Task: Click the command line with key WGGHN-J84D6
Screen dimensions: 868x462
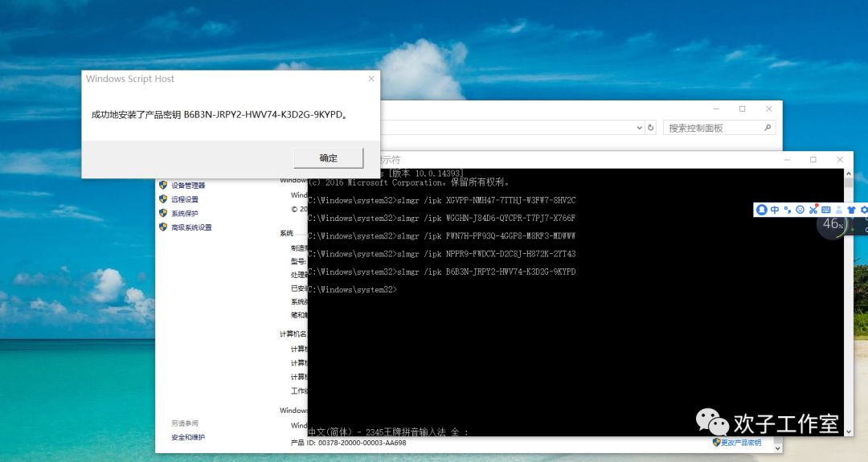Action: [442, 218]
